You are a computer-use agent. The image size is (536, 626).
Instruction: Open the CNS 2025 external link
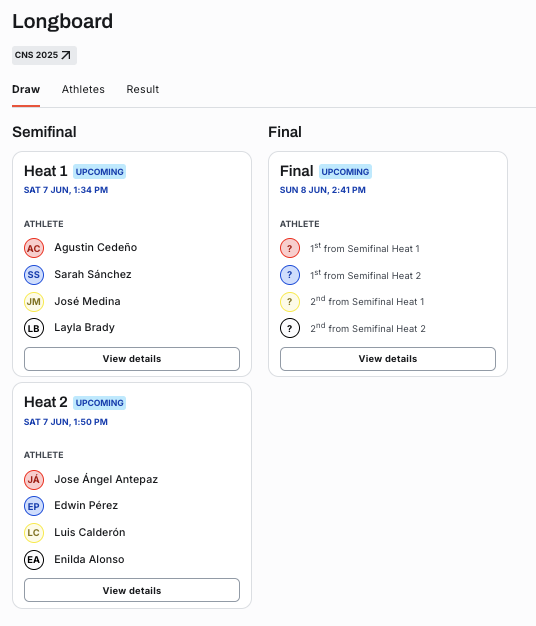[x=44, y=55]
